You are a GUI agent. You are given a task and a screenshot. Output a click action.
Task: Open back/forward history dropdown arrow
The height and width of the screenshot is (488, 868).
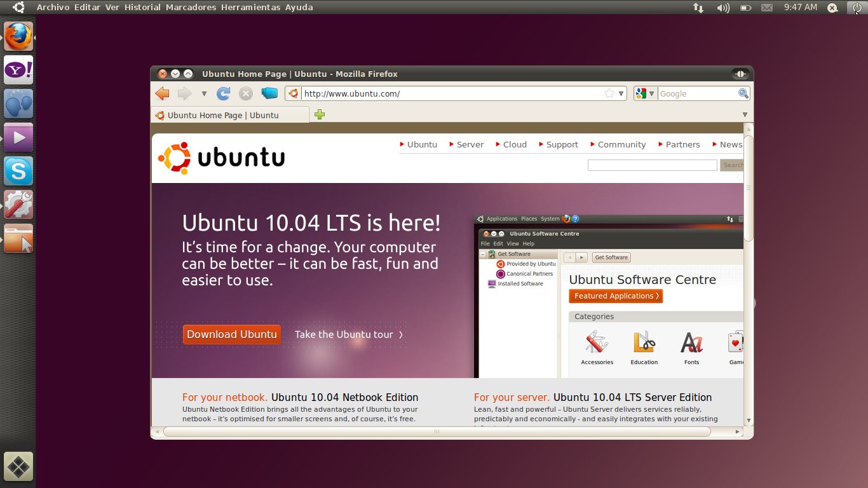click(x=204, y=93)
